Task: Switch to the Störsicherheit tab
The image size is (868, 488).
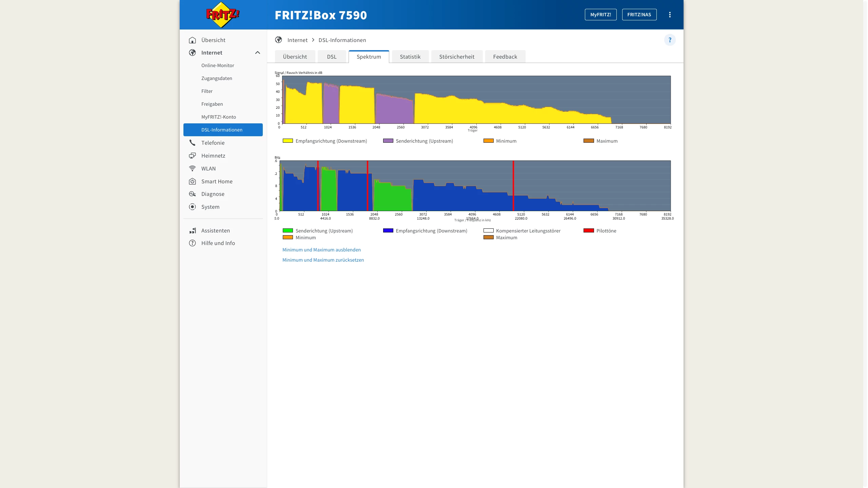Action: (456, 57)
